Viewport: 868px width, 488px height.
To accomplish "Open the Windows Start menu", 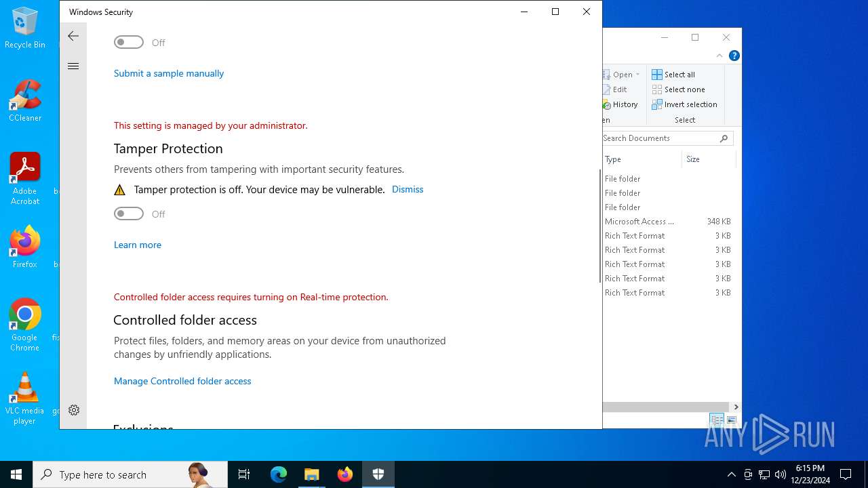I will 16,474.
